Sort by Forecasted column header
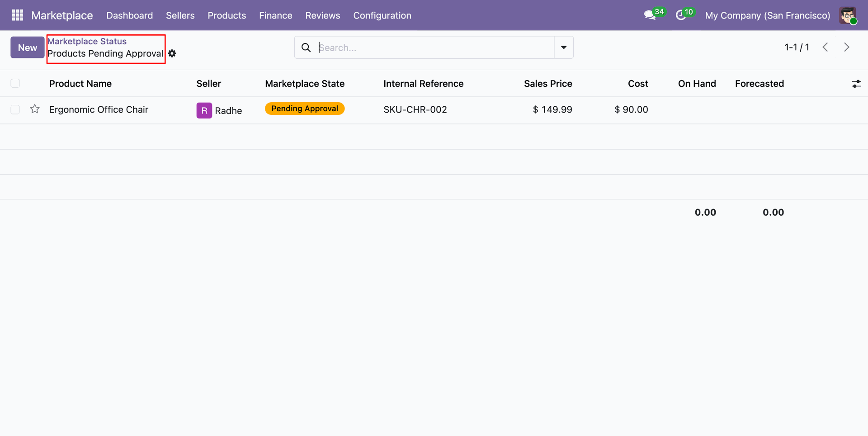This screenshot has width=868, height=436. [759, 84]
